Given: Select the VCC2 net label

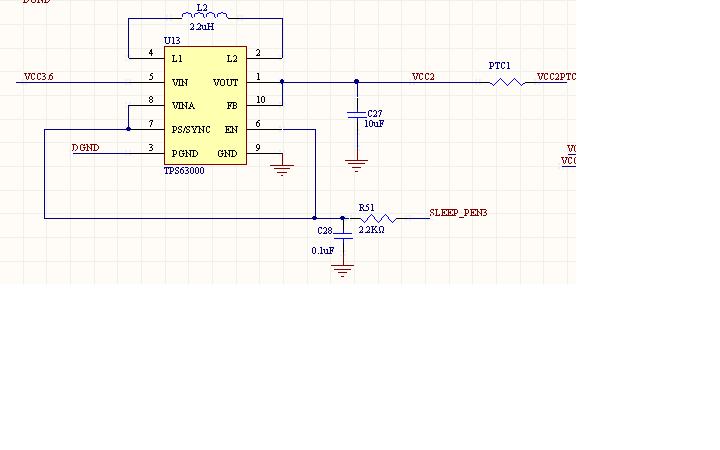Looking at the screenshot, I should pos(423,77).
